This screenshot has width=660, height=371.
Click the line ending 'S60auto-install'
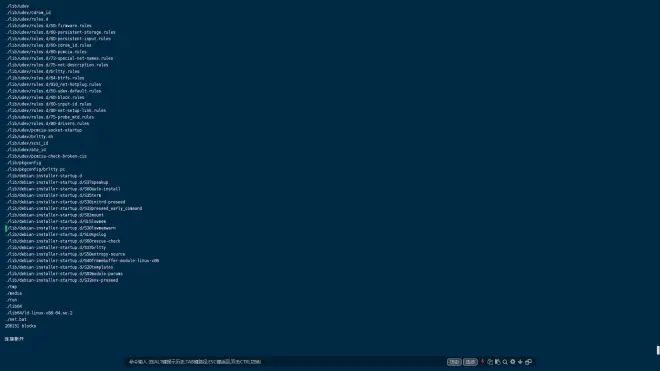pyautogui.click(x=63, y=189)
